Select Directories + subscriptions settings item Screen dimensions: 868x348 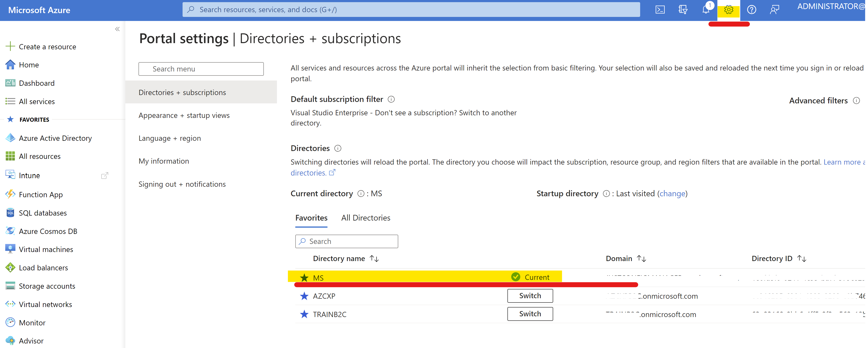pos(201,92)
